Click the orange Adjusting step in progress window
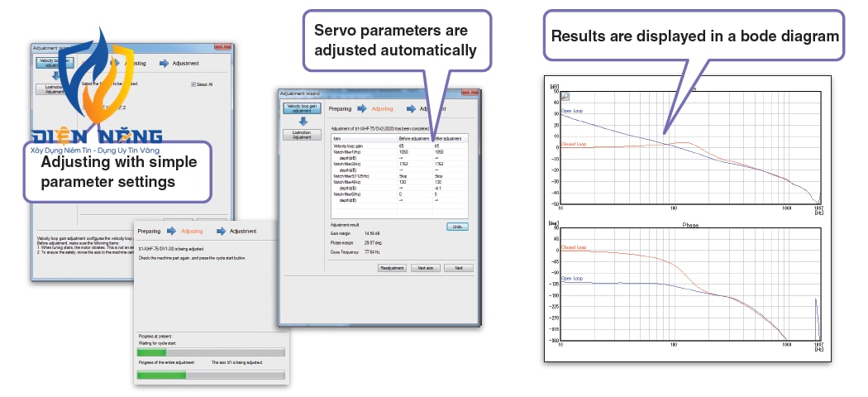The image size is (868, 397). [x=192, y=231]
